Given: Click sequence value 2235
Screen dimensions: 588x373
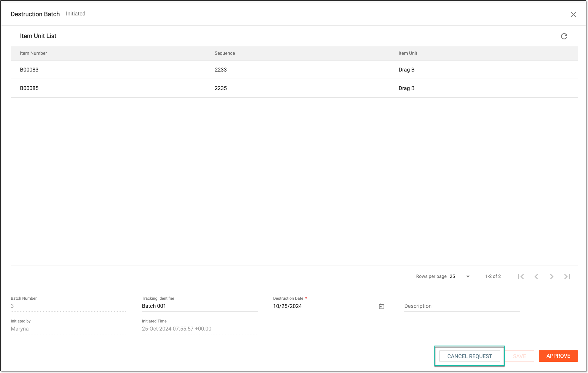Looking at the screenshot, I should (221, 88).
